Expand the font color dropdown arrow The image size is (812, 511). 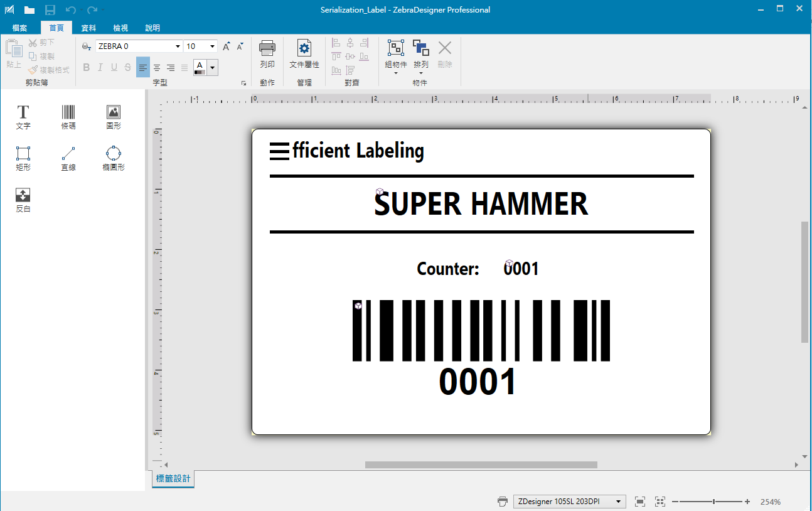point(213,68)
